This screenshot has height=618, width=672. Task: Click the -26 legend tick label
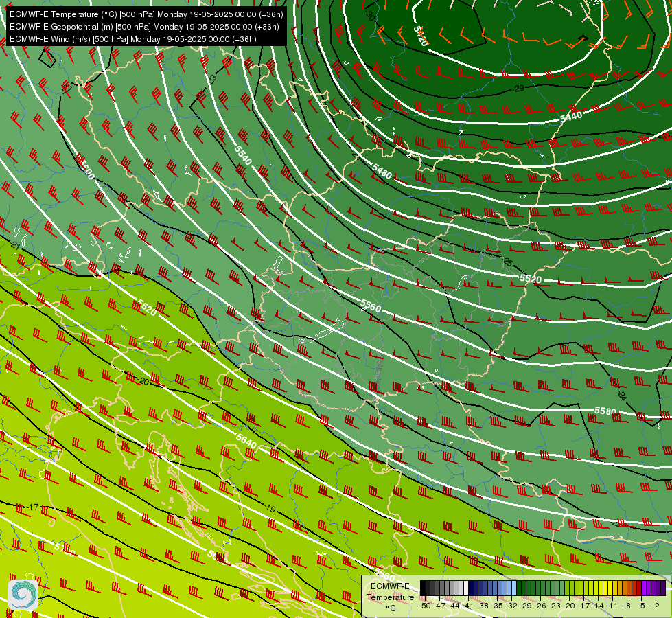[x=540, y=606]
